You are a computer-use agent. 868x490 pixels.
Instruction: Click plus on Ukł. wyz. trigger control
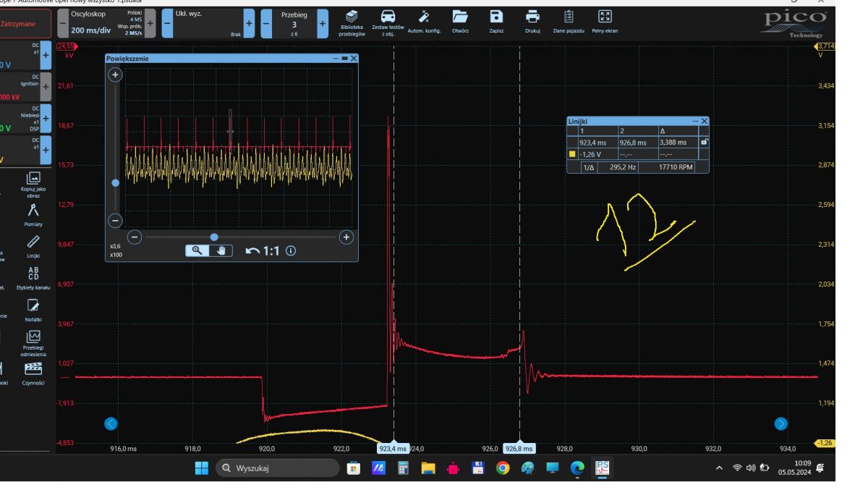point(250,23)
